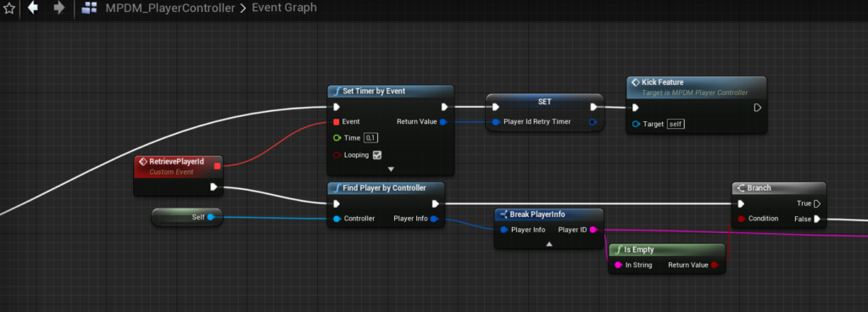The height and width of the screenshot is (312, 868).
Task: Click RetrievePlayerId exec output pin
Action: [214, 187]
